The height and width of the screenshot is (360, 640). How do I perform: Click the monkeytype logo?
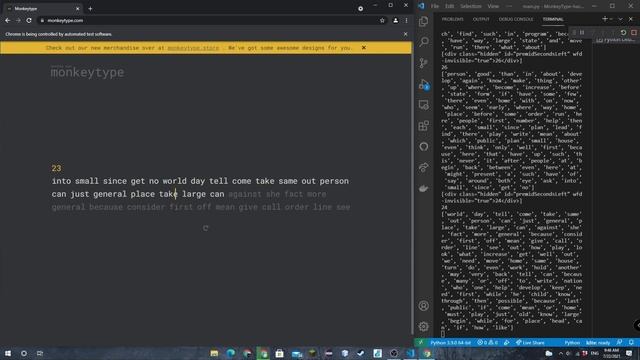[87, 72]
